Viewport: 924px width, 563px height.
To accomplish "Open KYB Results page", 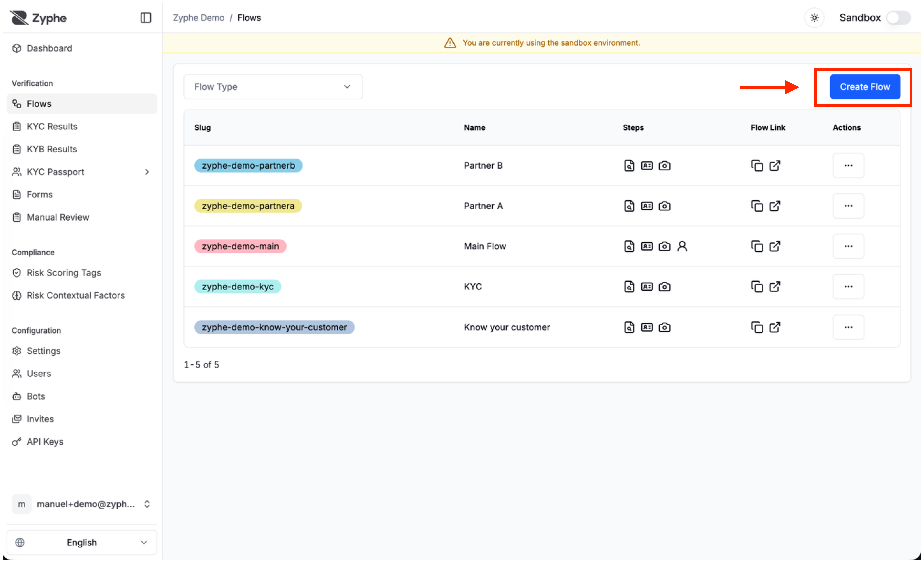I will coord(82,149).
